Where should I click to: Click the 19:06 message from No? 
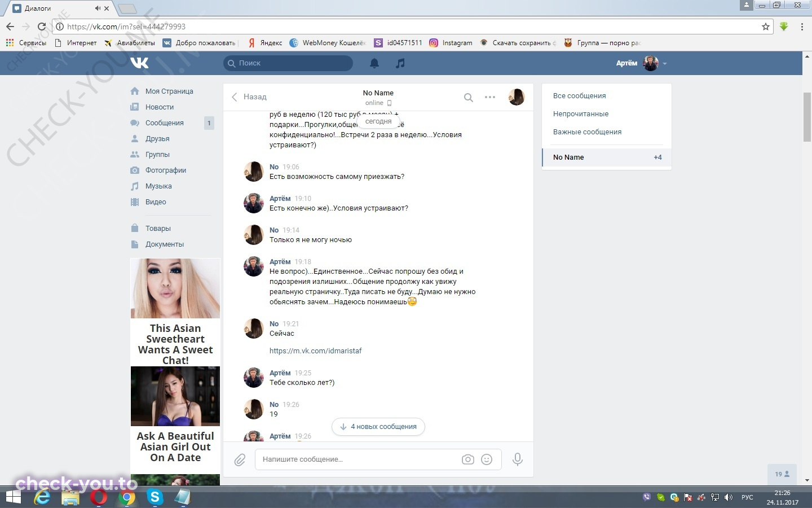(x=337, y=177)
